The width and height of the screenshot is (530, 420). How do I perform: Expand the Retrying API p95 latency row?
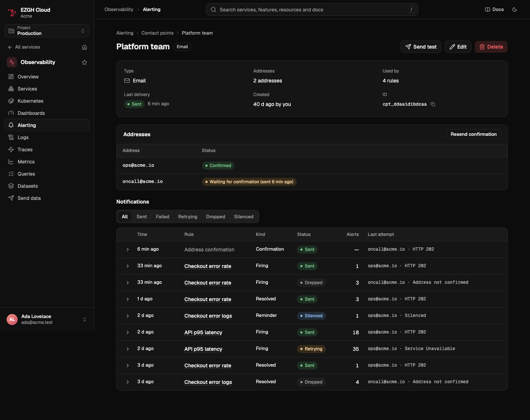tap(128, 349)
